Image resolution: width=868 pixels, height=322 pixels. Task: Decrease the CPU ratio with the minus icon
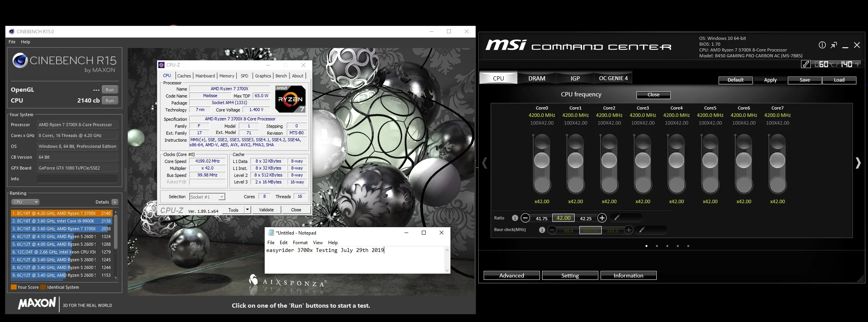tap(525, 218)
